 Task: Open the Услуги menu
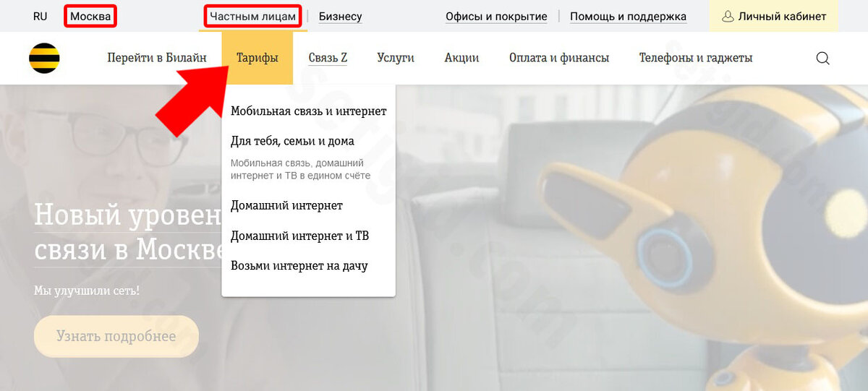[x=396, y=58]
